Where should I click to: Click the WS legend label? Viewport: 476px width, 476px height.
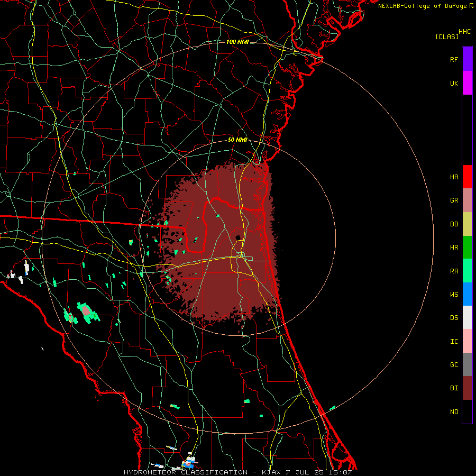pyautogui.click(x=454, y=294)
